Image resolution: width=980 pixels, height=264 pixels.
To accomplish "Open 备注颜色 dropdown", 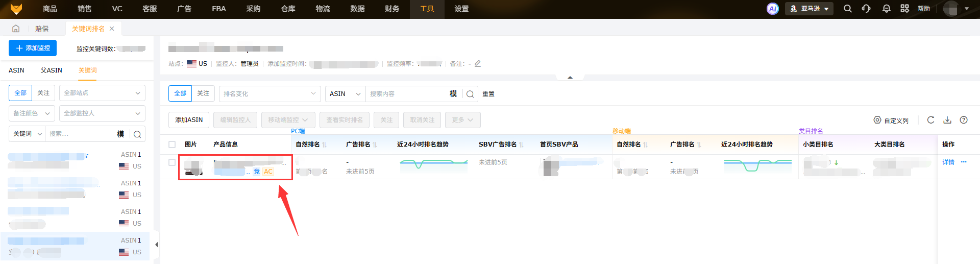I will tap(32, 113).
